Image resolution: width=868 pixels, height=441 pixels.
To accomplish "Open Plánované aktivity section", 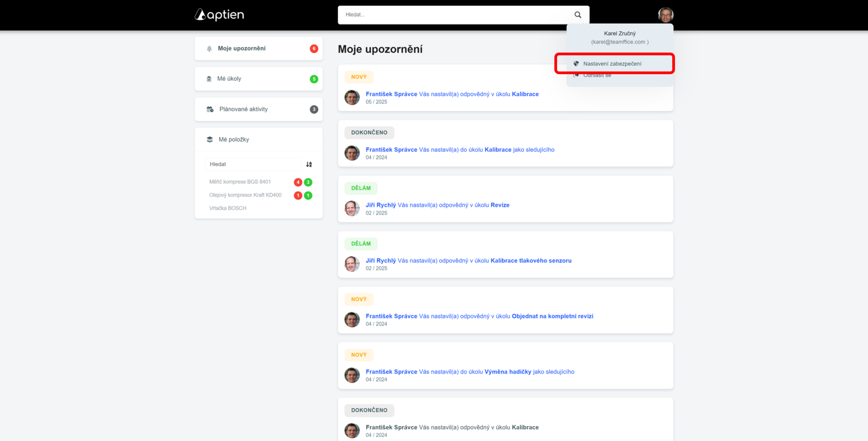I will click(x=243, y=109).
